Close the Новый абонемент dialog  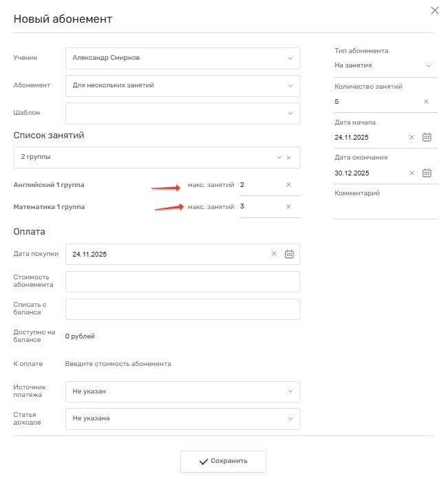click(x=434, y=10)
